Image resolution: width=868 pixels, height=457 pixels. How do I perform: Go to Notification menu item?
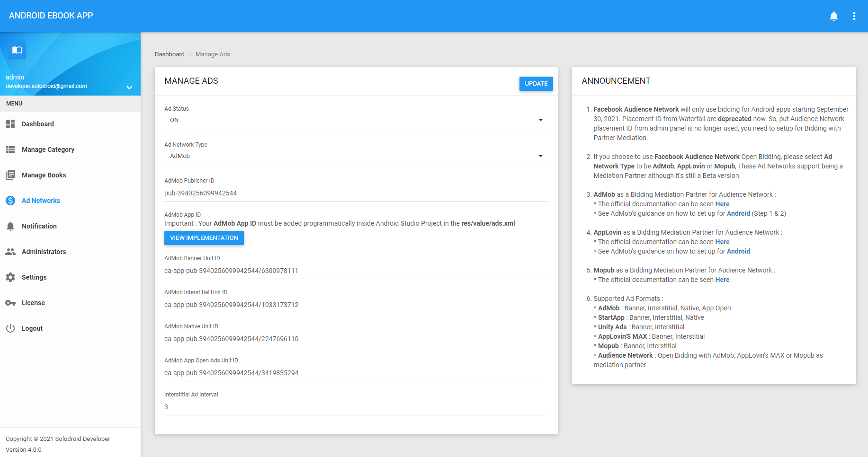click(39, 226)
